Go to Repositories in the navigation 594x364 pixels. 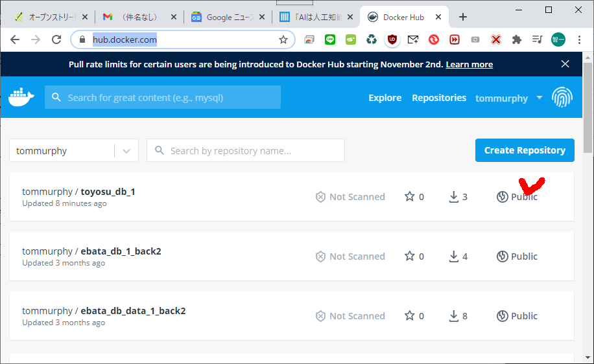pyautogui.click(x=439, y=98)
